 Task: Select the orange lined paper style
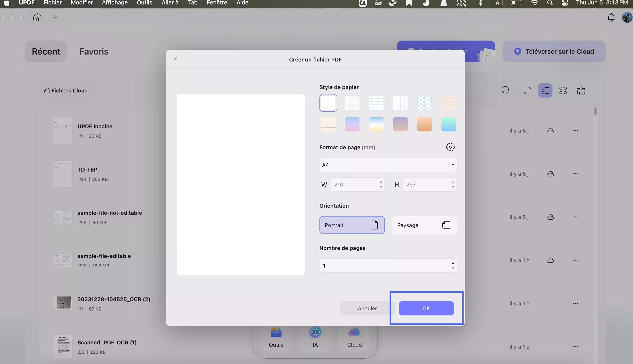(448, 103)
